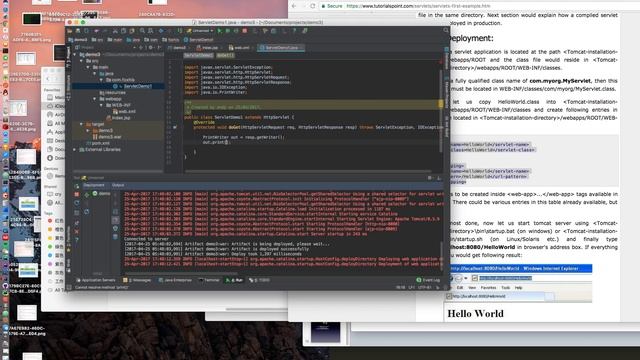Image resolution: width=640 pixels, height=360 pixels.
Task: Click the editor vertical scrollbar
Action: point(441,112)
